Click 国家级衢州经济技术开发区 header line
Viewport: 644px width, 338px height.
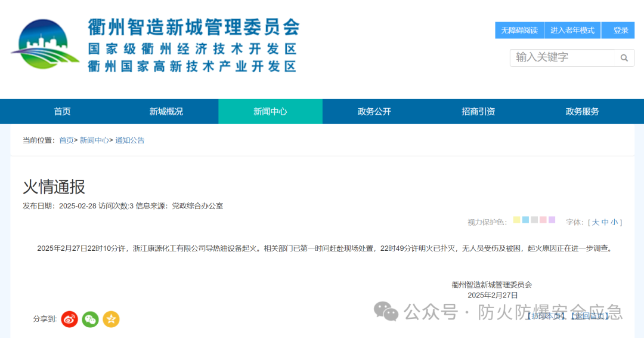click(x=192, y=49)
